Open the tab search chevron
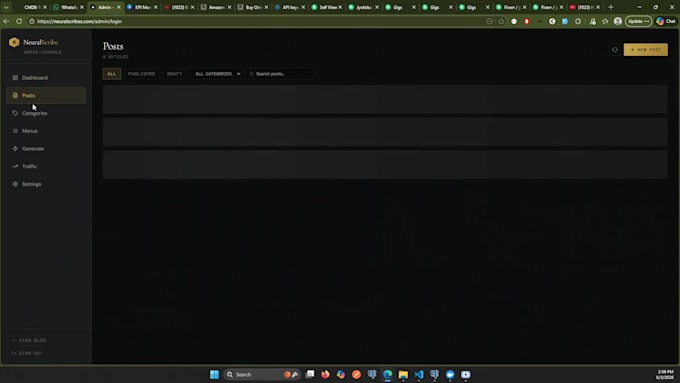The width and height of the screenshot is (680, 383). [x=6, y=7]
